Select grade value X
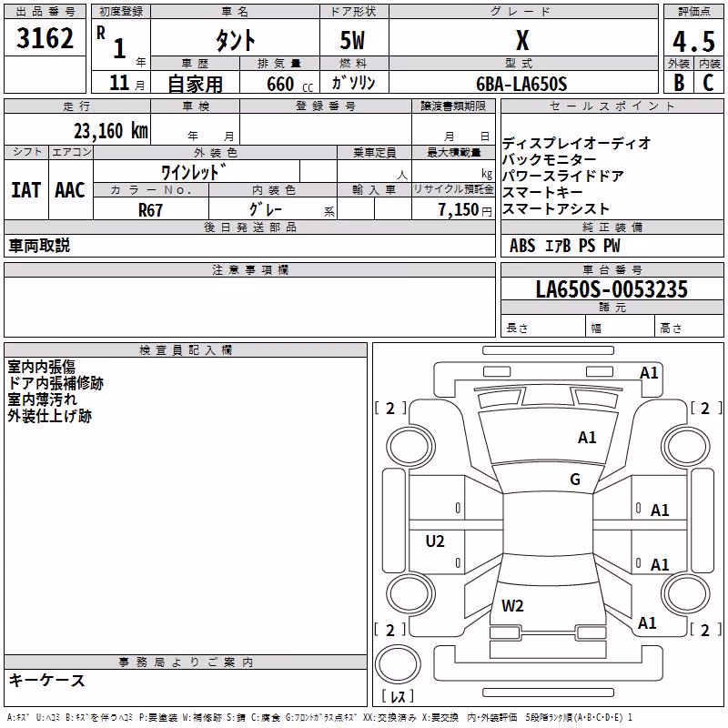Screen dimensions: 728x728 click(x=522, y=40)
